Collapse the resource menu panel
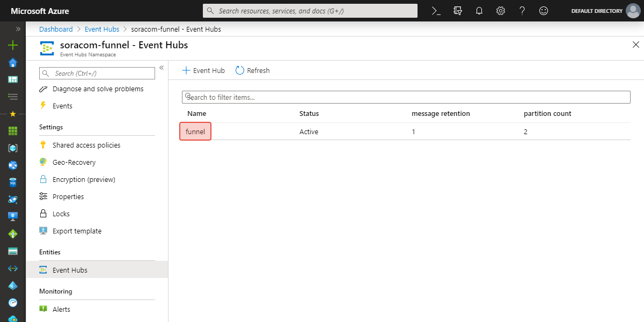The width and height of the screenshot is (644, 322). point(162,68)
